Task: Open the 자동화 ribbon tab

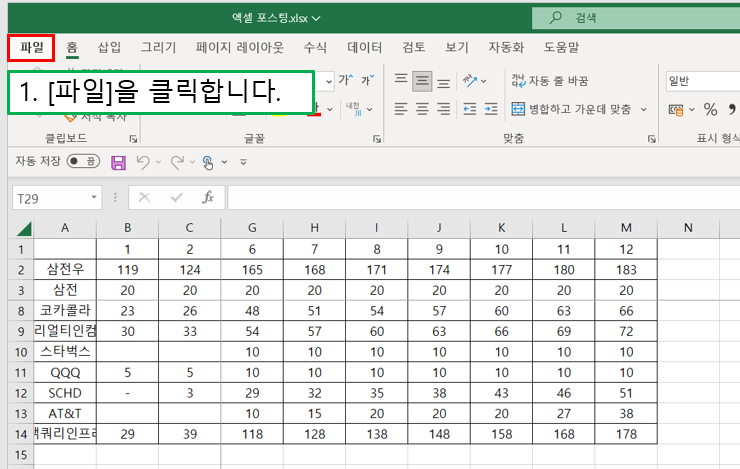Action: point(506,48)
